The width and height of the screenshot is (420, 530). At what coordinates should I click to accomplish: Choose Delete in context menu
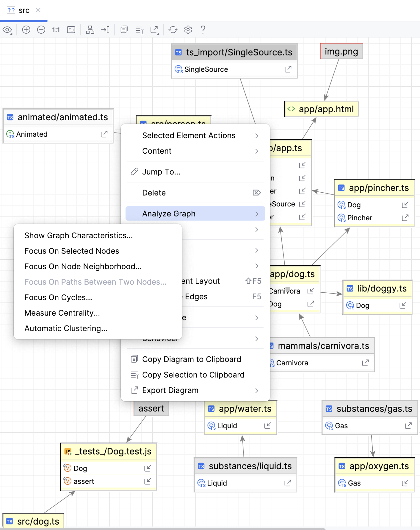(195, 193)
